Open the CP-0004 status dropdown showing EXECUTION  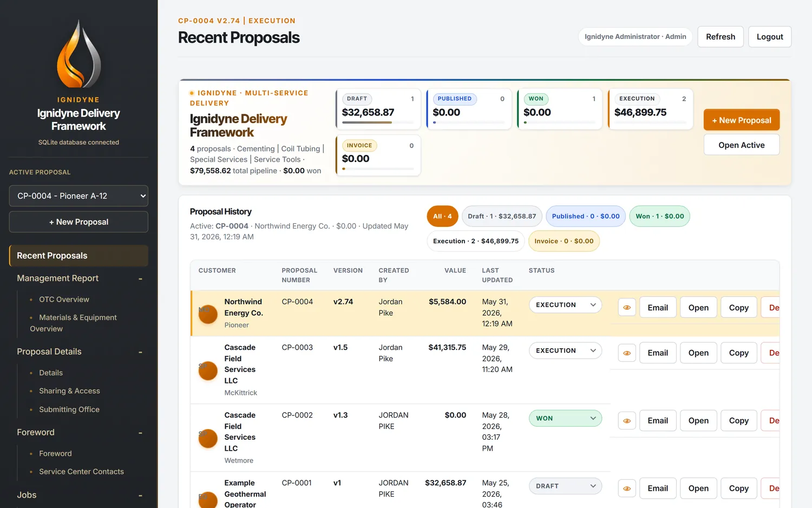(x=565, y=305)
